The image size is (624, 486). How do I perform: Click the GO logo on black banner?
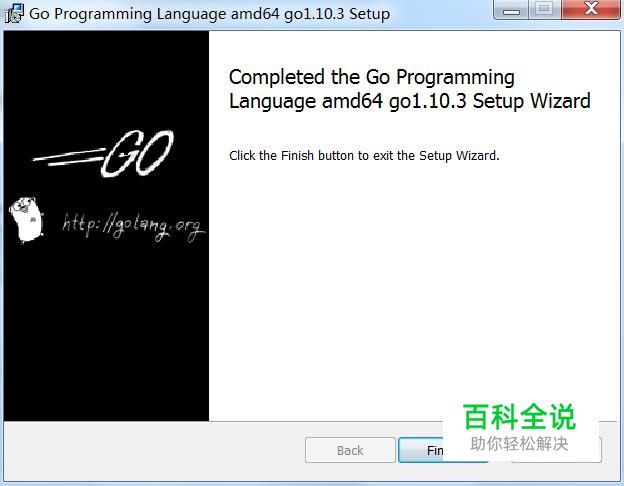point(103,154)
